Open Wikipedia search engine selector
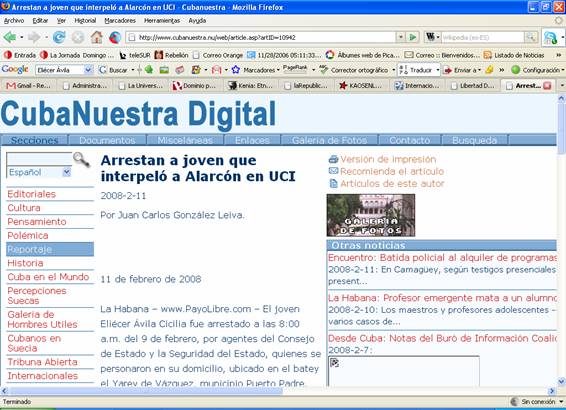This screenshot has height=410, width=566. click(432, 37)
